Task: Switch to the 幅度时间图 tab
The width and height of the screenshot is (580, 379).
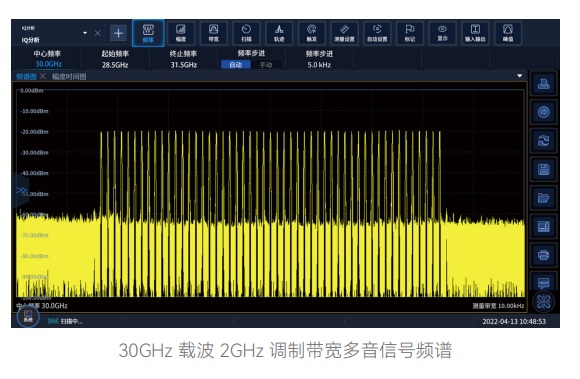Action: [69, 77]
